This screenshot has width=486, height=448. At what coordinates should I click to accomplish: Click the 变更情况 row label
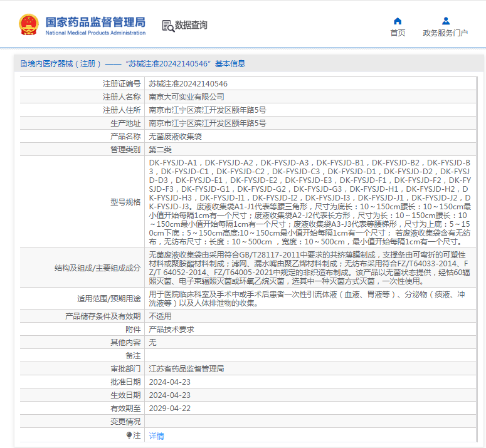pos(125,422)
